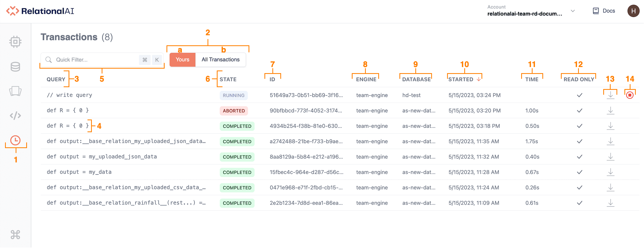
Task: Sort by the STATE column header
Action: click(228, 79)
